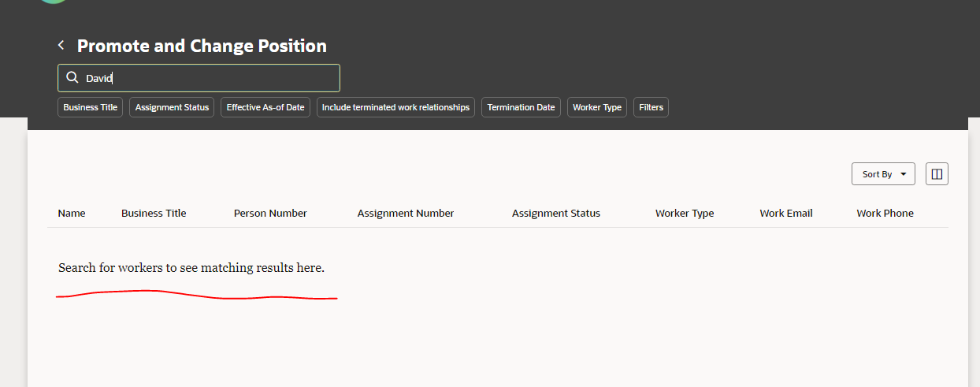Open the column layout toggle icon

tap(937, 174)
